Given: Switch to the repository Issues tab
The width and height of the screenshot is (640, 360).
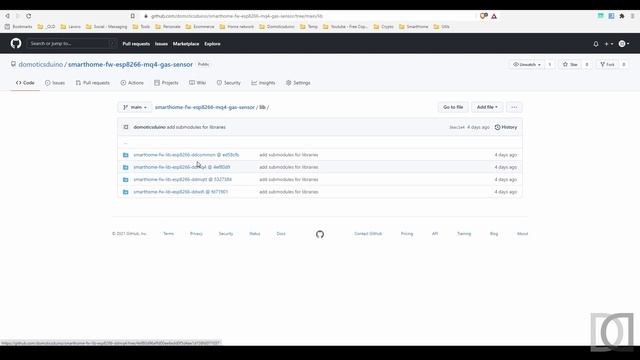Looking at the screenshot, I should click(x=55, y=83).
